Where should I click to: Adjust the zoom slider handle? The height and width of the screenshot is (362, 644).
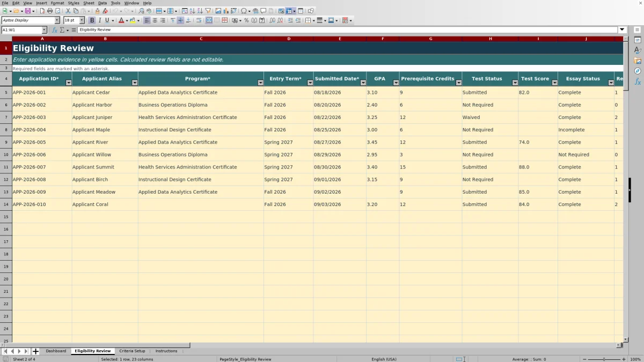[604, 359]
